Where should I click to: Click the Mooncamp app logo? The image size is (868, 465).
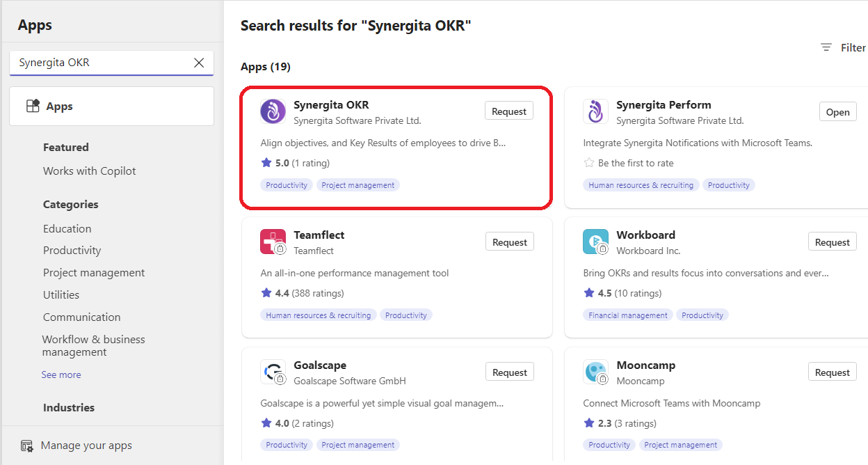[x=595, y=372]
